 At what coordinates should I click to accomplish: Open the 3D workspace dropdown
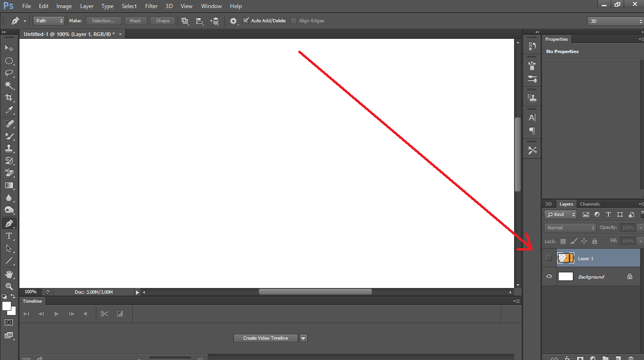point(615,21)
